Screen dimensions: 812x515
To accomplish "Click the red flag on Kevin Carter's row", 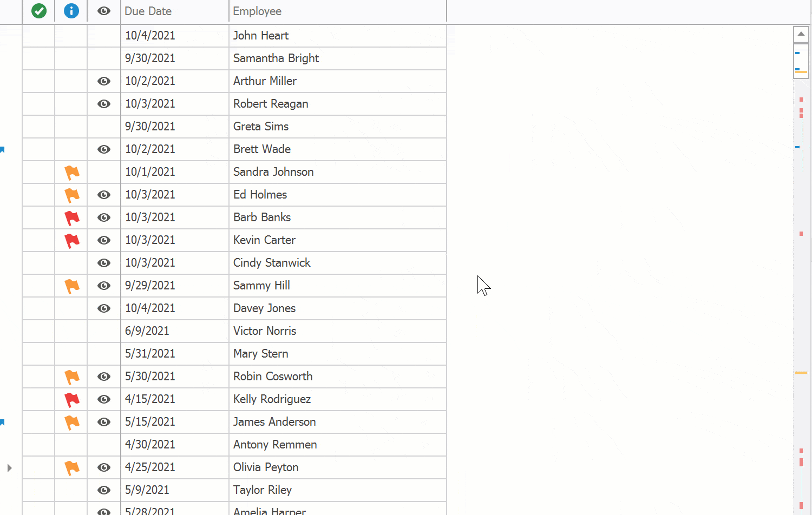I will coord(71,240).
